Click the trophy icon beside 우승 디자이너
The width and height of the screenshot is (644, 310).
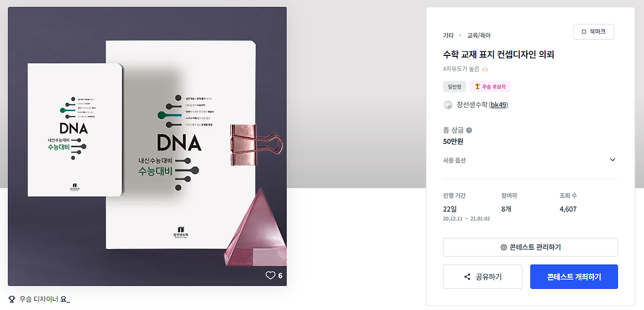click(x=12, y=299)
